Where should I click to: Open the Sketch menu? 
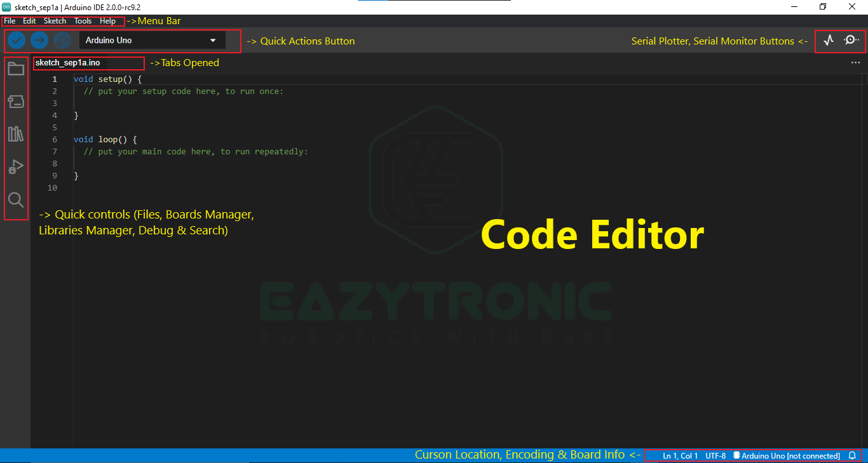click(55, 20)
